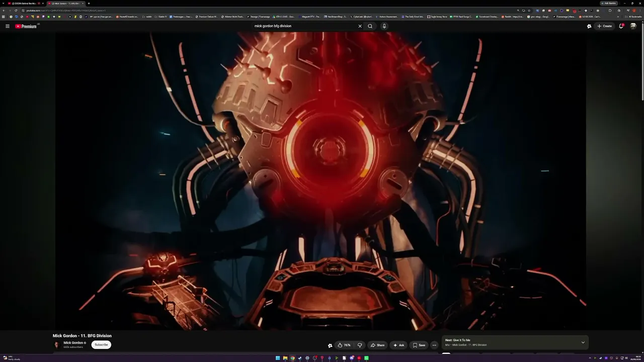Open the YouTube guide hamburger menu
The height and width of the screenshot is (362, 644).
(x=8, y=26)
